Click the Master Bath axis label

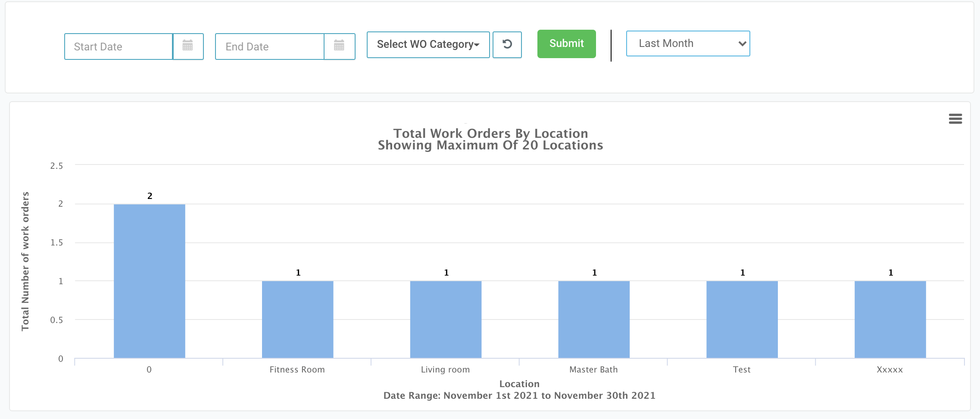593,369
